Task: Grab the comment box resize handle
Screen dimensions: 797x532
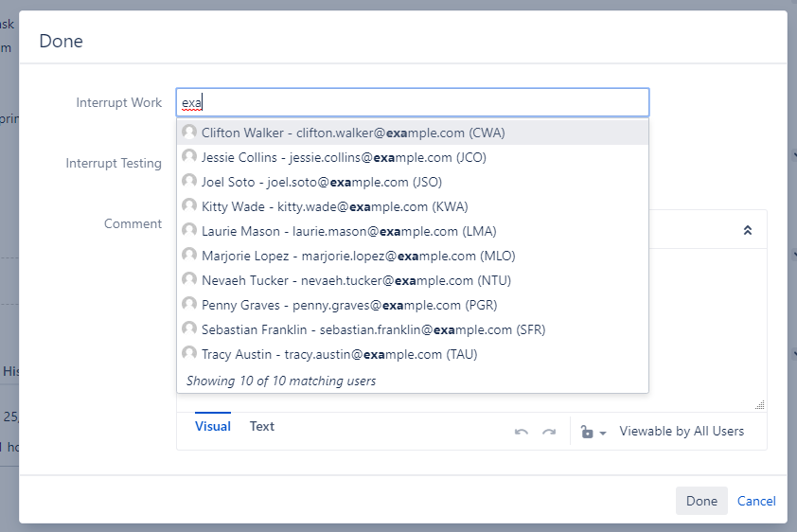Action: click(760, 405)
